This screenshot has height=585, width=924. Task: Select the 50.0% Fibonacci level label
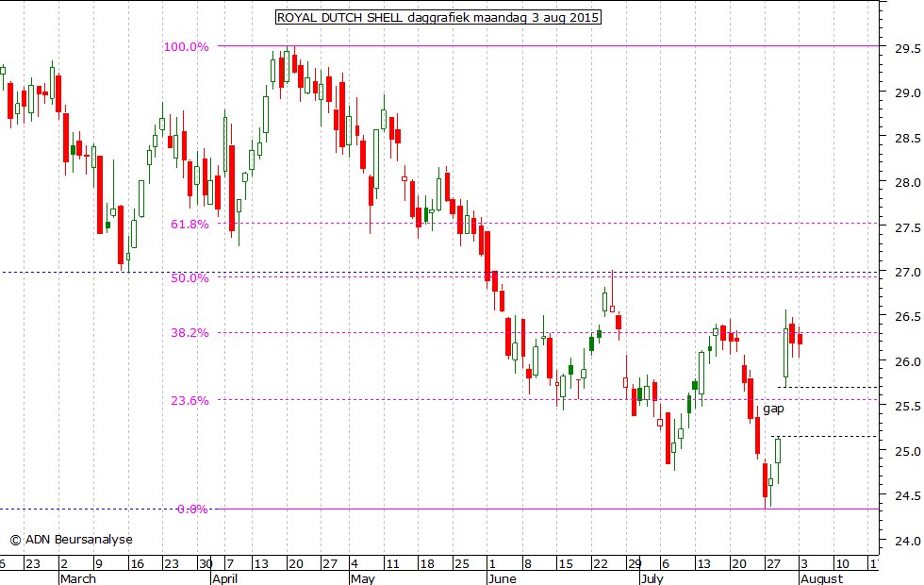(190, 277)
